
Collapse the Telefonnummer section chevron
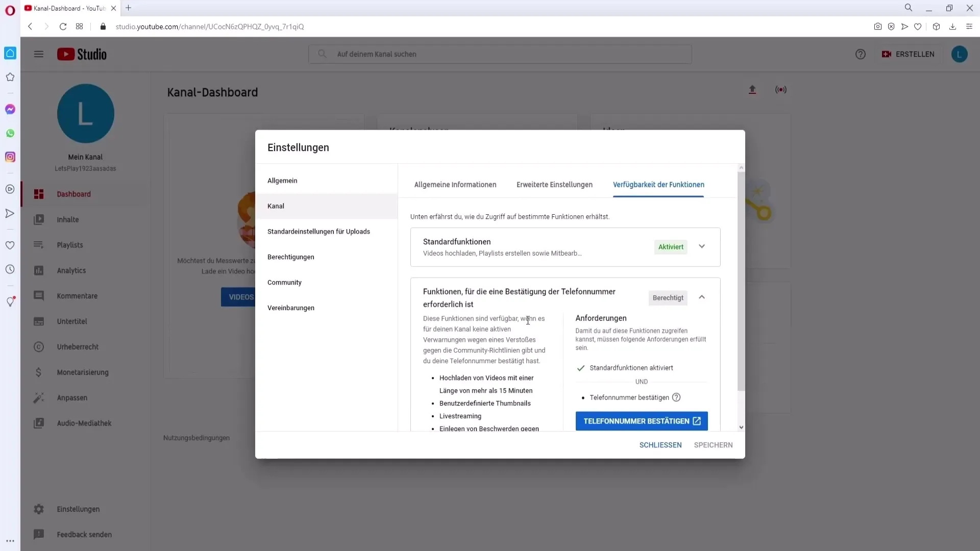pyautogui.click(x=702, y=297)
